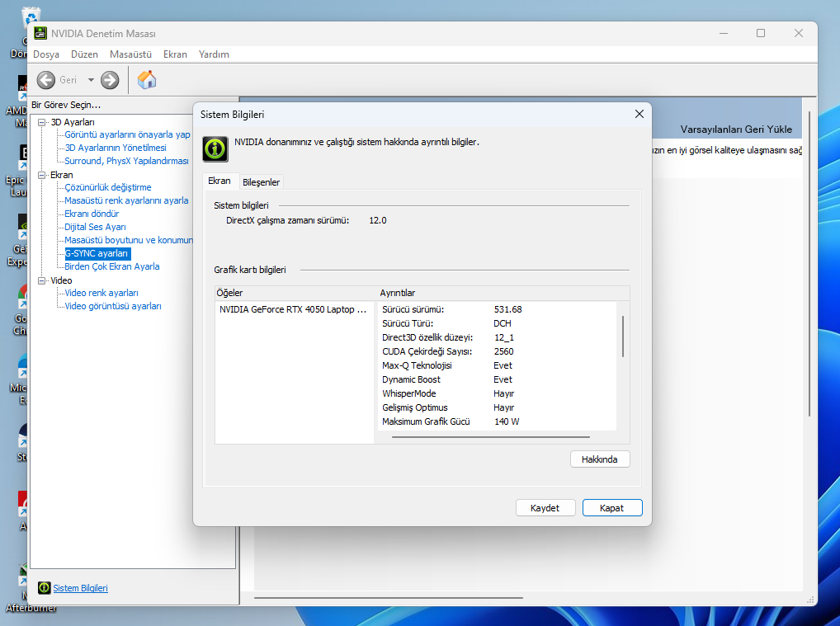This screenshot has height=626, width=840.
Task: Select Masaüstü renk ayarlarını ayarla
Action: coord(126,200)
